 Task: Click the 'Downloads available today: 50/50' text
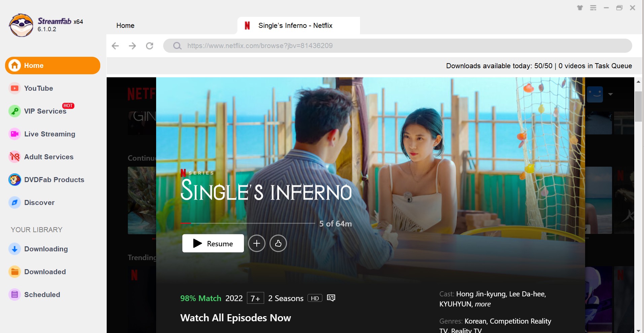499,66
